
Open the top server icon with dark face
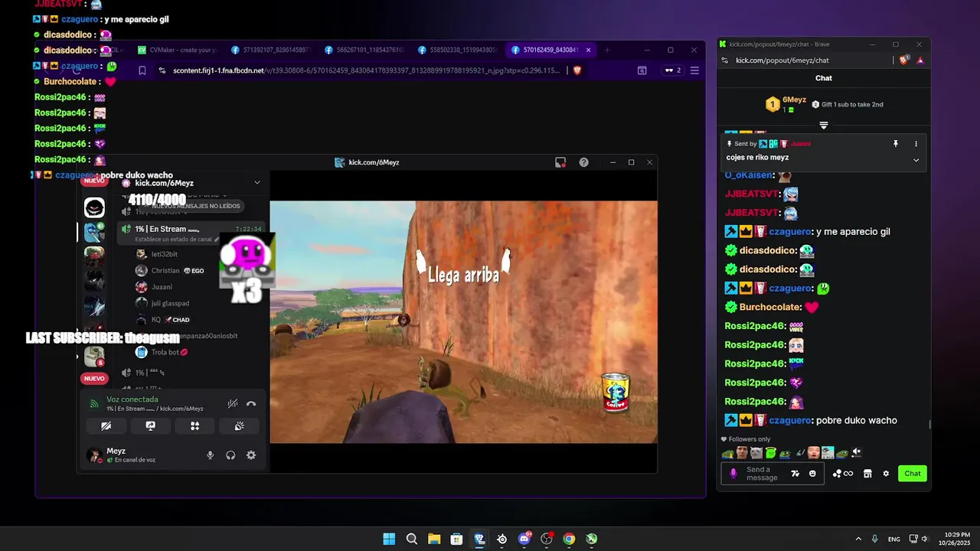point(94,207)
